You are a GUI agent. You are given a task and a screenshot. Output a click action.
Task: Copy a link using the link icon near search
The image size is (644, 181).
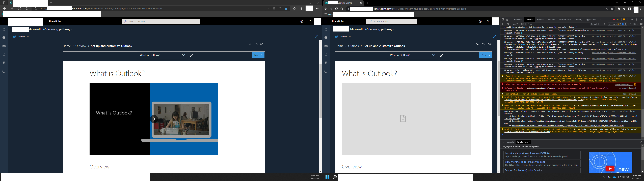[256, 44]
